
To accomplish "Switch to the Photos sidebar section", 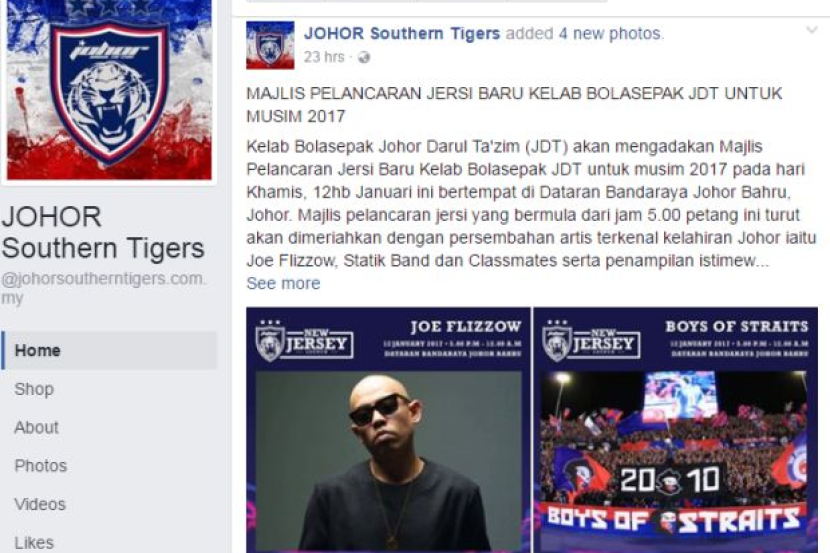I will tap(41, 466).
